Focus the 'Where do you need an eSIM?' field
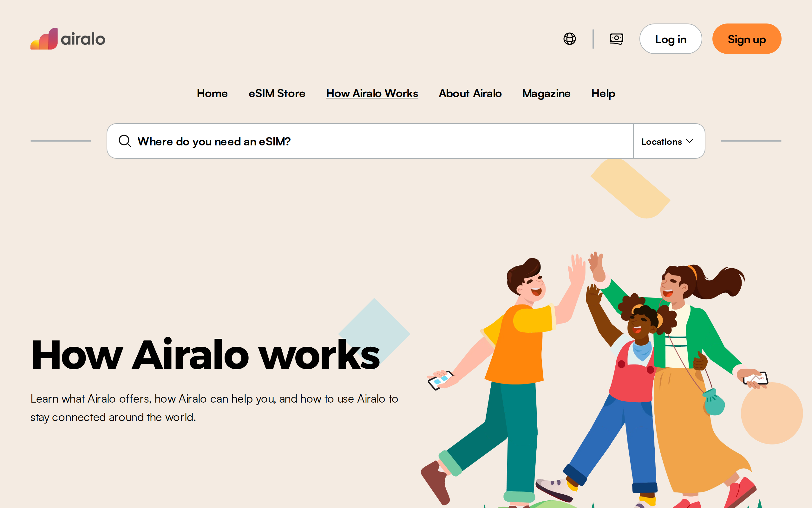 pyautogui.click(x=370, y=141)
